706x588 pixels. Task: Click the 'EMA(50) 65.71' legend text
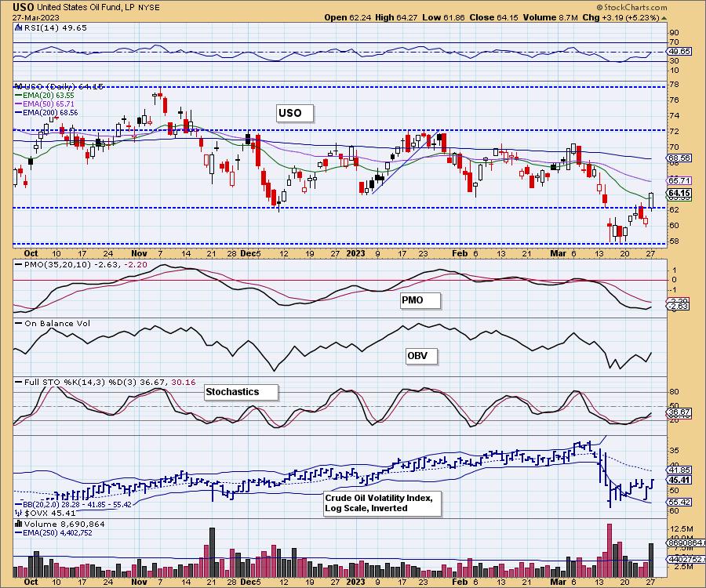tap(49, 104)
